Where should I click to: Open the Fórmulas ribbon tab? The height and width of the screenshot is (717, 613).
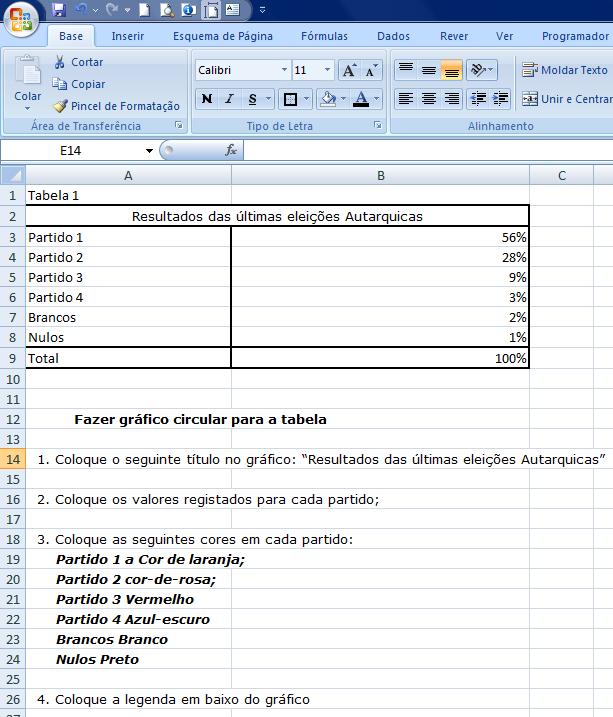point(324,36)
